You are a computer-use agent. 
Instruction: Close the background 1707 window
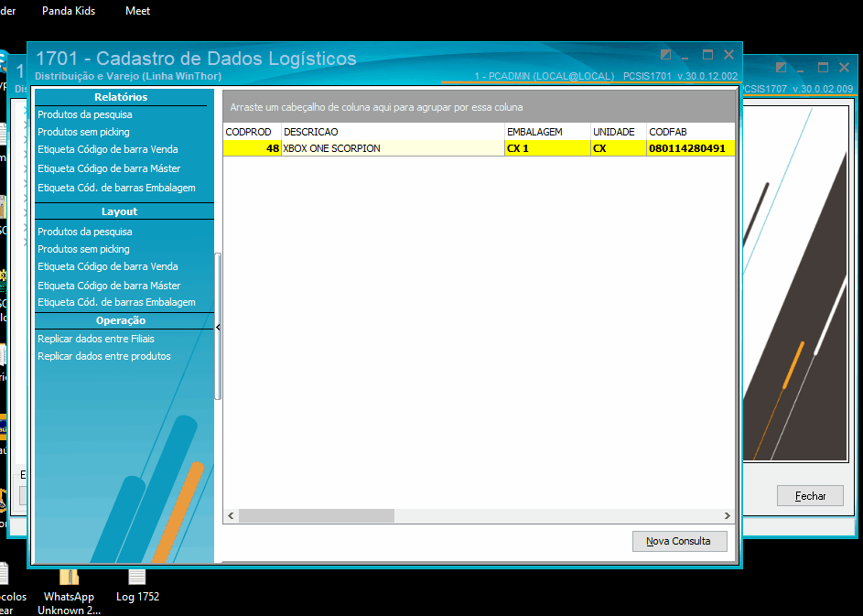click(844, 67)
